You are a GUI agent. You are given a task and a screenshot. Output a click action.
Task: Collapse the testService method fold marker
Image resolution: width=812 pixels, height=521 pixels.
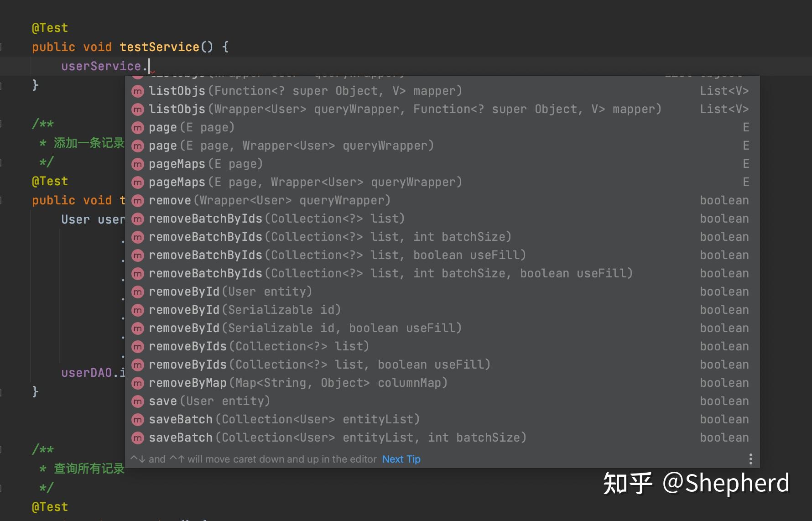pos(1,47)
